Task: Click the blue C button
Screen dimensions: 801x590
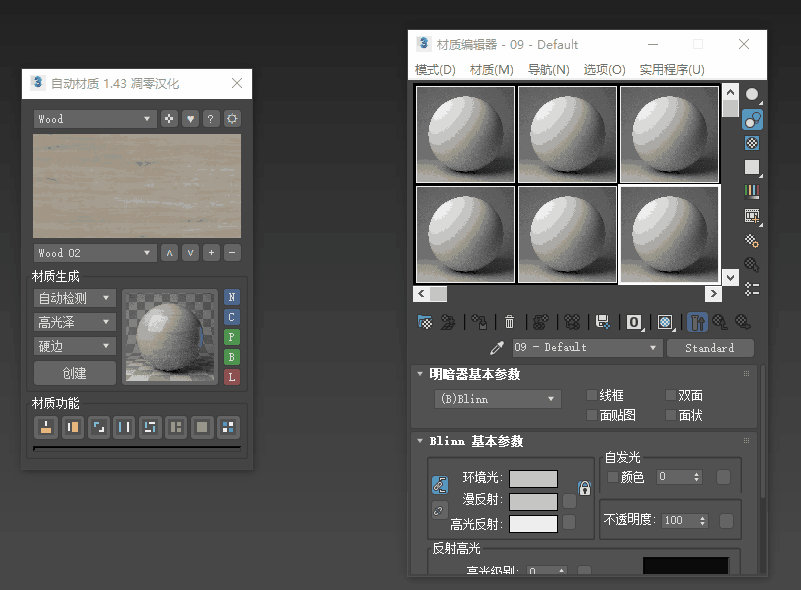Action: [231, 317]
